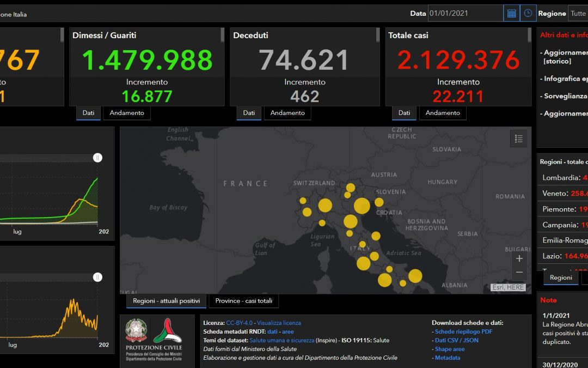The image size is (588, 368).
Task: Switch Deceduti panel to Andamento tab
Action: coord(287,113)
